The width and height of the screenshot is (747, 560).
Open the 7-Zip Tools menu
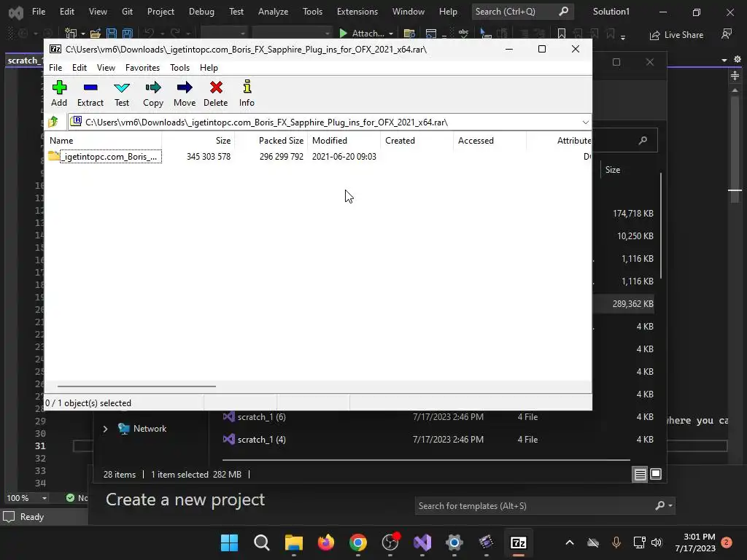tap(179, 68)
